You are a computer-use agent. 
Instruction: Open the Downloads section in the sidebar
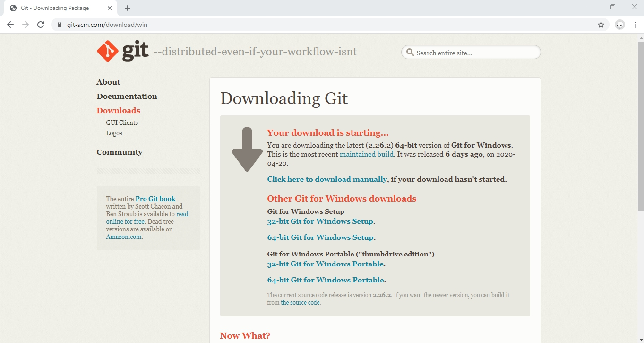[x=118, y=110]
